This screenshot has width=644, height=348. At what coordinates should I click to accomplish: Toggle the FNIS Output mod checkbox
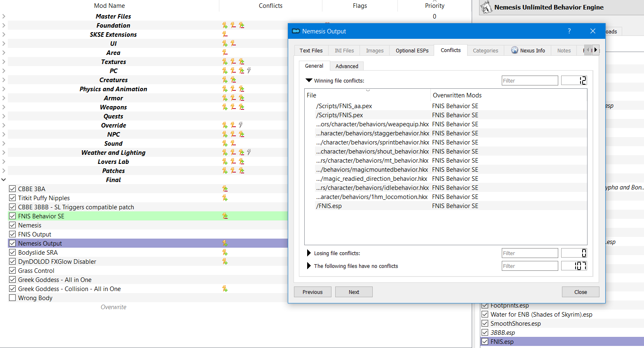pyautogui.click(x=12, y=234)
